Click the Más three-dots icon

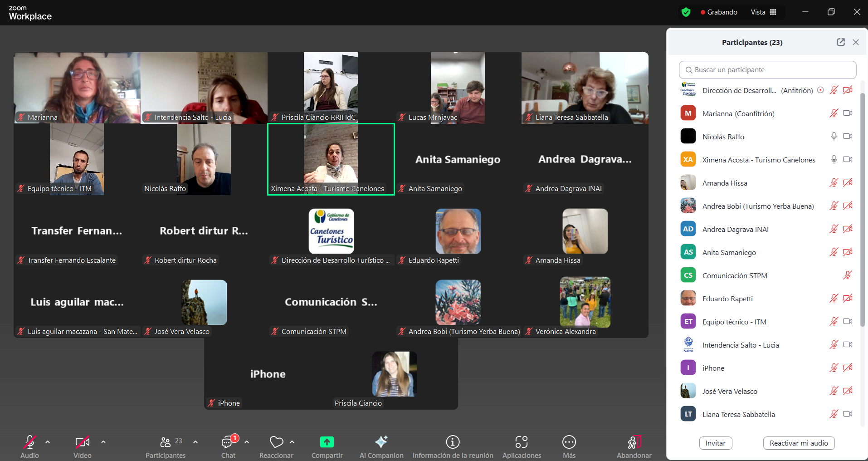(569, 442)
